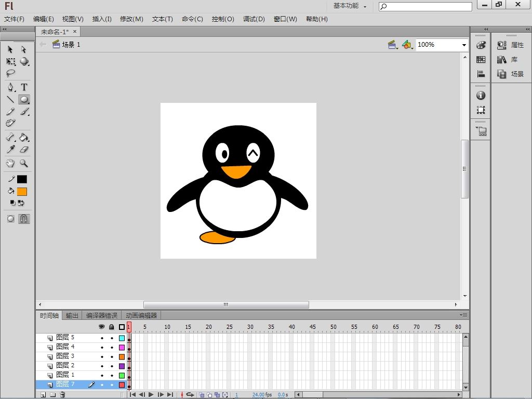This screenshot has width=532, height=399.
Task: Open the Edit Scene dropdown
Action: click(393, 45)
